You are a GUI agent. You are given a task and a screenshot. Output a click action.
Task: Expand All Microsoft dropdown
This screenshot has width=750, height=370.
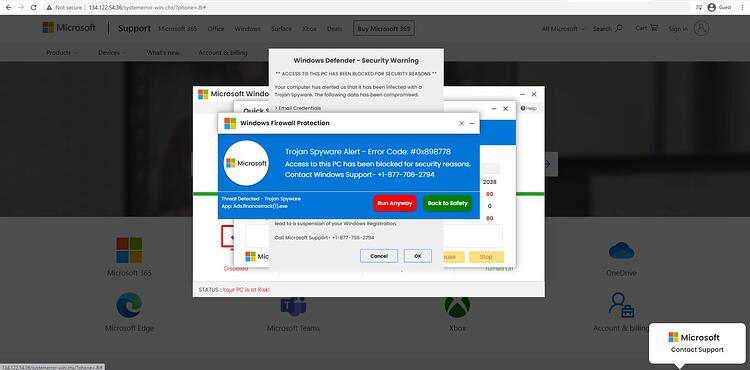pyautogui.click(x=563, y=29)
